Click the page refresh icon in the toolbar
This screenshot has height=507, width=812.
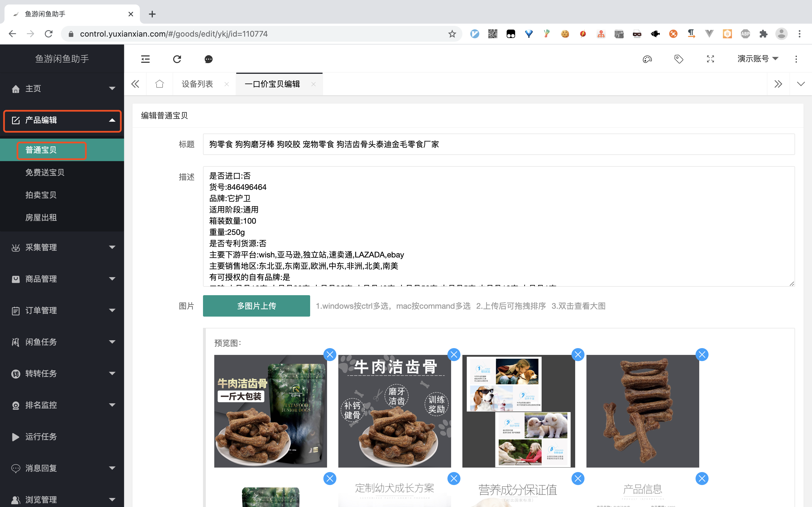(x=177, y=59)
